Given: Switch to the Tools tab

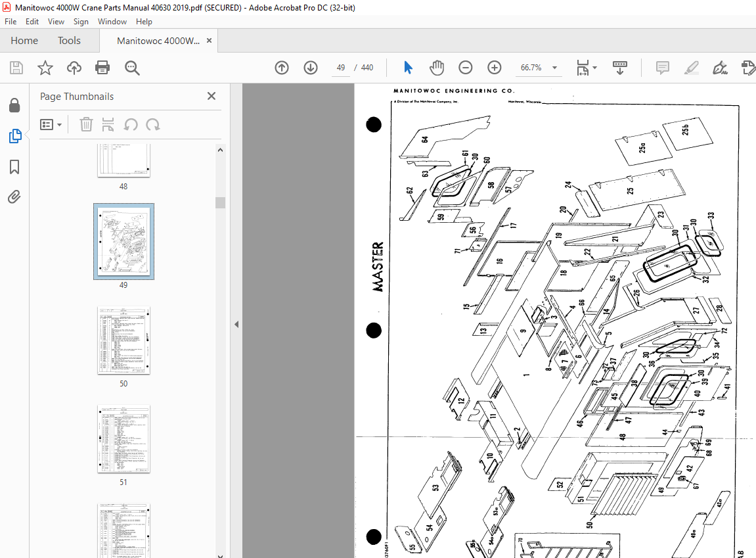Looking at the screenshot, I should (x=69, y=41).
